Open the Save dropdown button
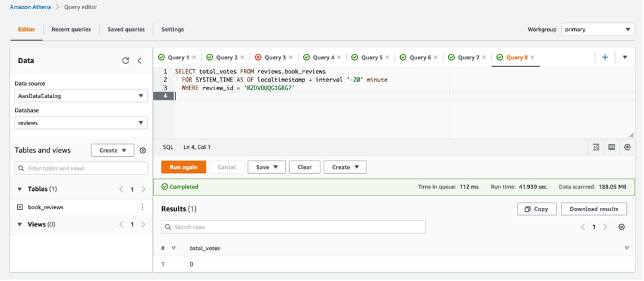This screenshot has width=644, height=281. 266,167
